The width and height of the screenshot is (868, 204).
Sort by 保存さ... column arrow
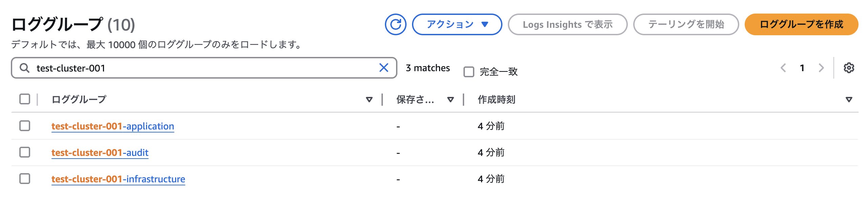point(450,100)
